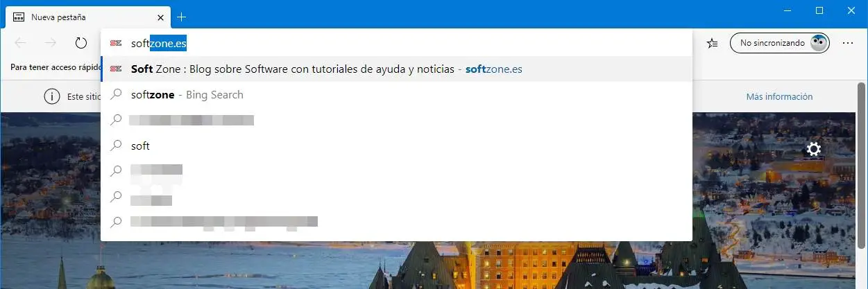This screenshot has width=868, height=289.
Task: Open the favorites star list icon
Action: coord(712,43)
